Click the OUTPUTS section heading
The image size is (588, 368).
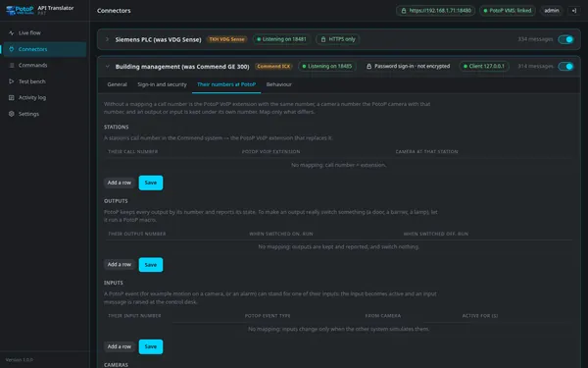116,201
